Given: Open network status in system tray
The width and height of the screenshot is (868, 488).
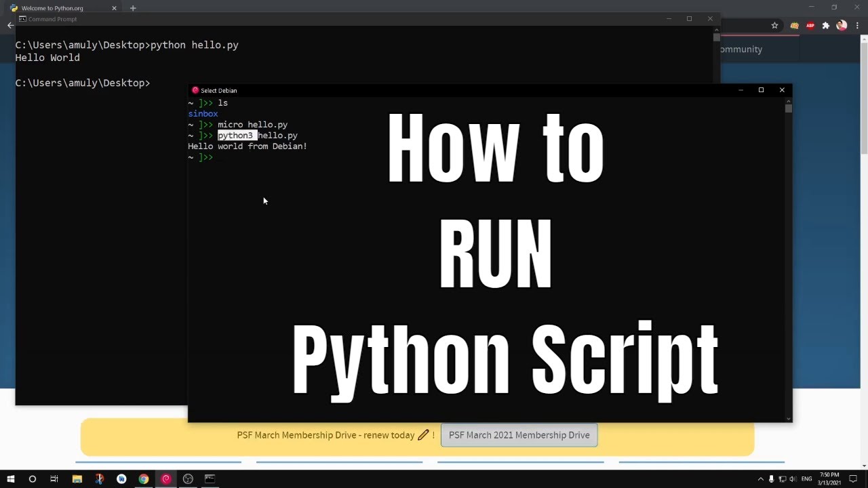Looking at the screenshot, I should click(782, 479).
